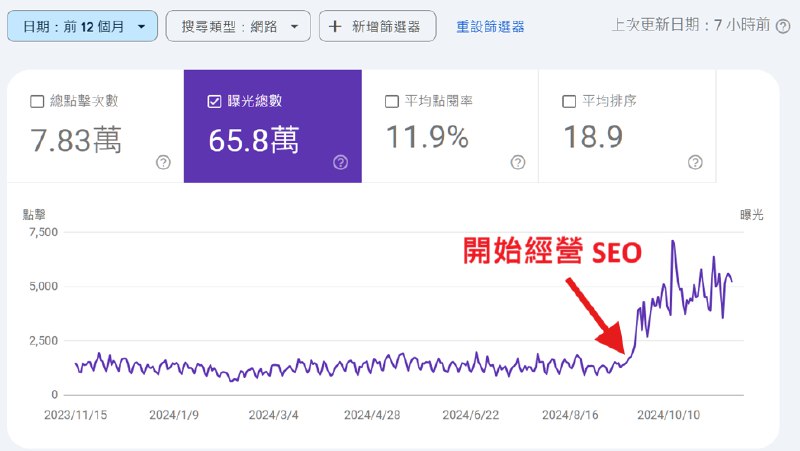Open help icon in 平均排序 card
800x451 pixels.
pos(695,162)
